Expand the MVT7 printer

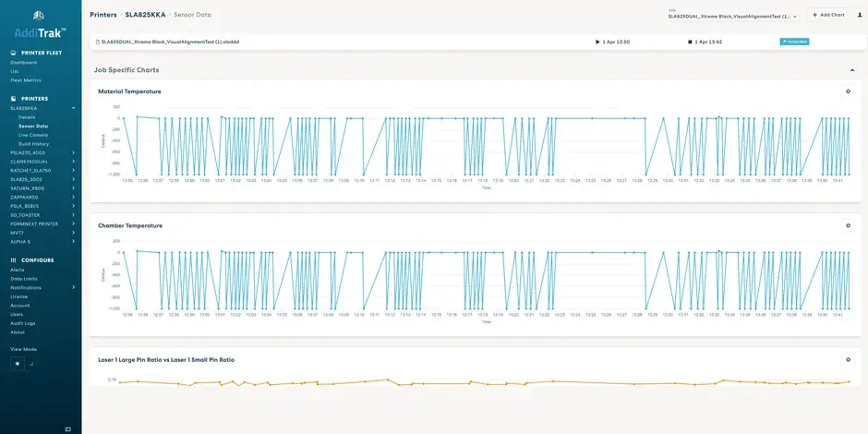pyautogui.click(x=74, y=233)
